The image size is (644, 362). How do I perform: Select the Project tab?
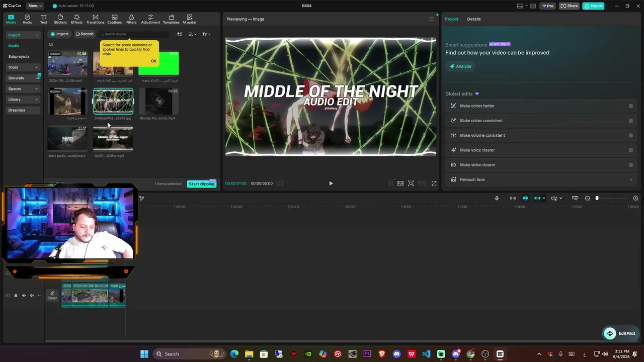[452, 19]
